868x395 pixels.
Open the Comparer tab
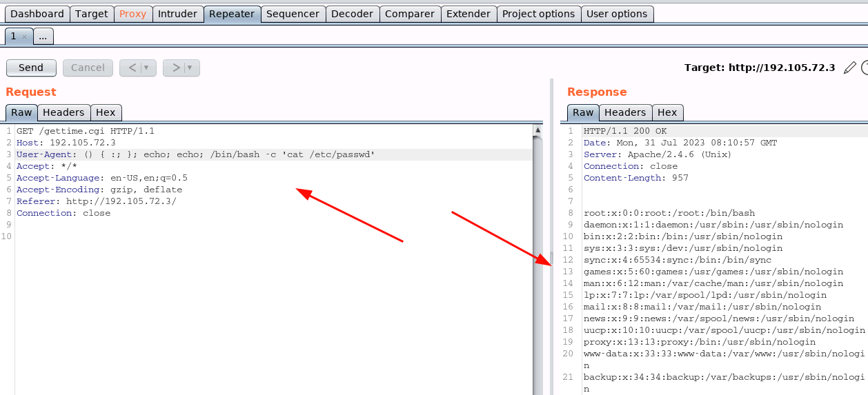(x=410, y=14)
